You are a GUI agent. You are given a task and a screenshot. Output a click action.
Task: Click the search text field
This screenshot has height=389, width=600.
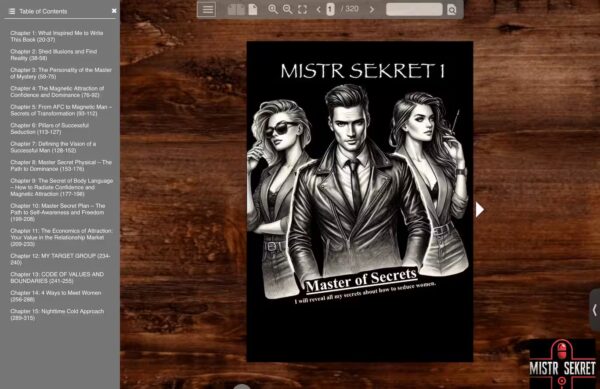click(x=414, y=9)
